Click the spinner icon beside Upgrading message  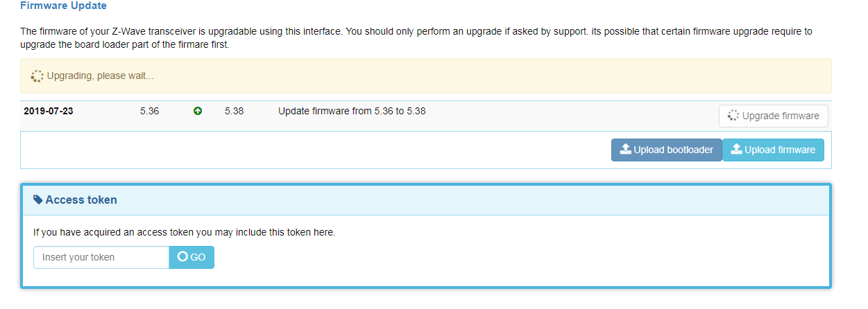(x=37, y=76)
